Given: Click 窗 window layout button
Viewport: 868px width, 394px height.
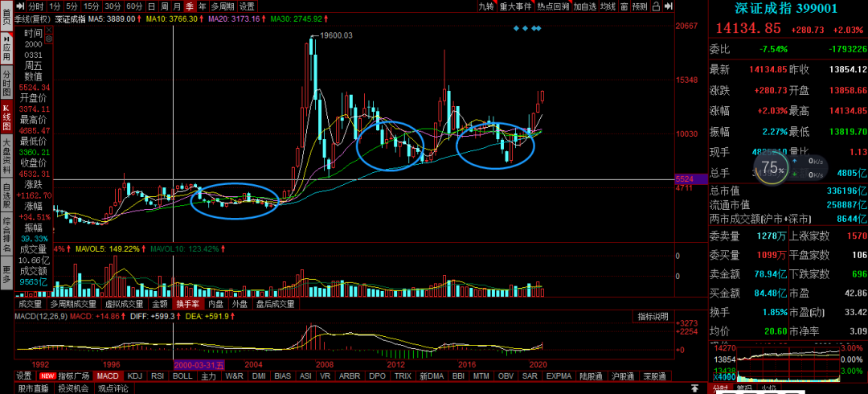Looking at the screenshot, I should [624, 6].
